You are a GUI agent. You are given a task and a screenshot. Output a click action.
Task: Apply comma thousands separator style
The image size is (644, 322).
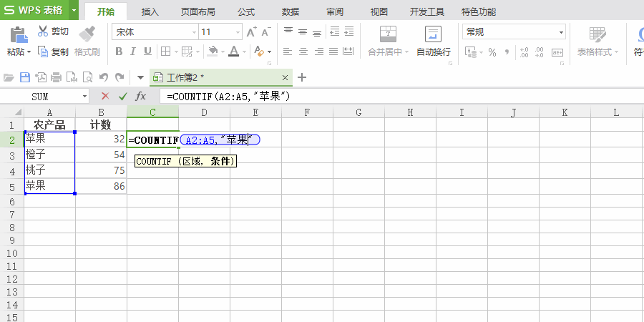pos(507,52)
